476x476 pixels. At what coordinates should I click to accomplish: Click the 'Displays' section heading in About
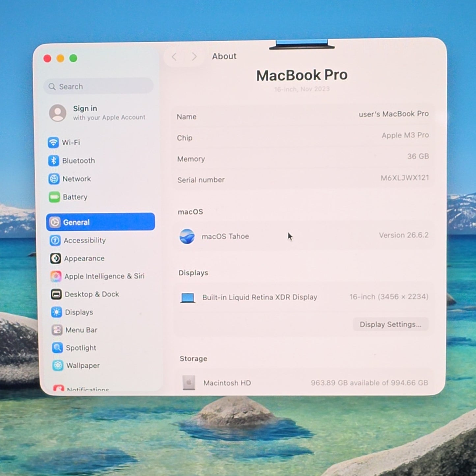coord(193,273)
